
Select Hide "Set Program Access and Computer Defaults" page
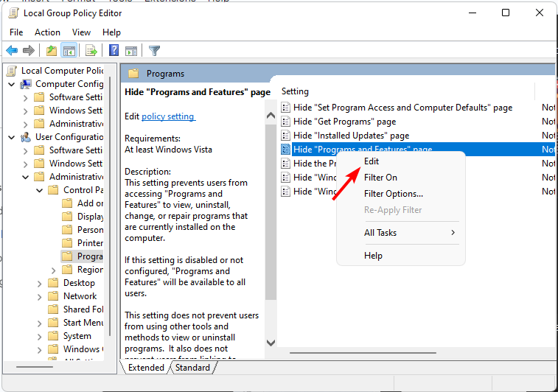pyautogui.click(x=403, y=108)
